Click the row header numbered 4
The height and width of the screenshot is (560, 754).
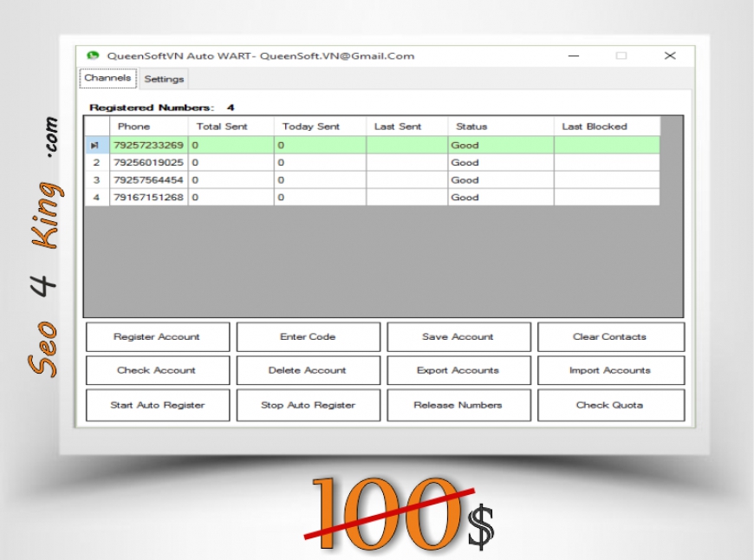pyautogui.click(x=97, y=198)
